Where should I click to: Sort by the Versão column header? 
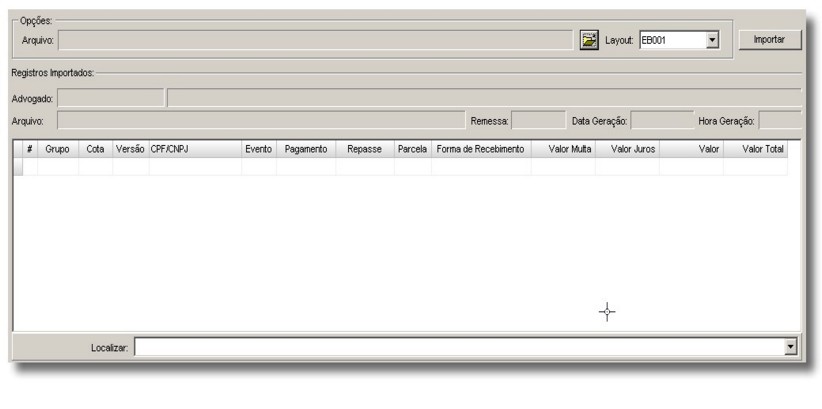131,149
